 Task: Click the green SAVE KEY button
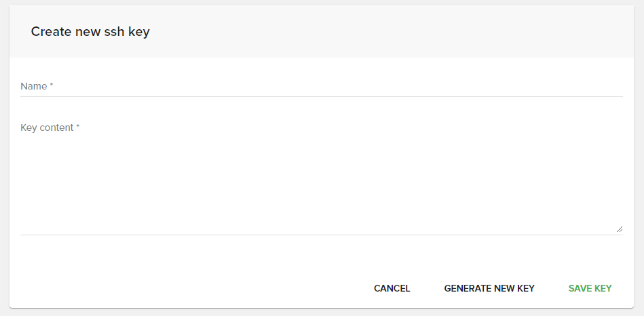[590, 288]
